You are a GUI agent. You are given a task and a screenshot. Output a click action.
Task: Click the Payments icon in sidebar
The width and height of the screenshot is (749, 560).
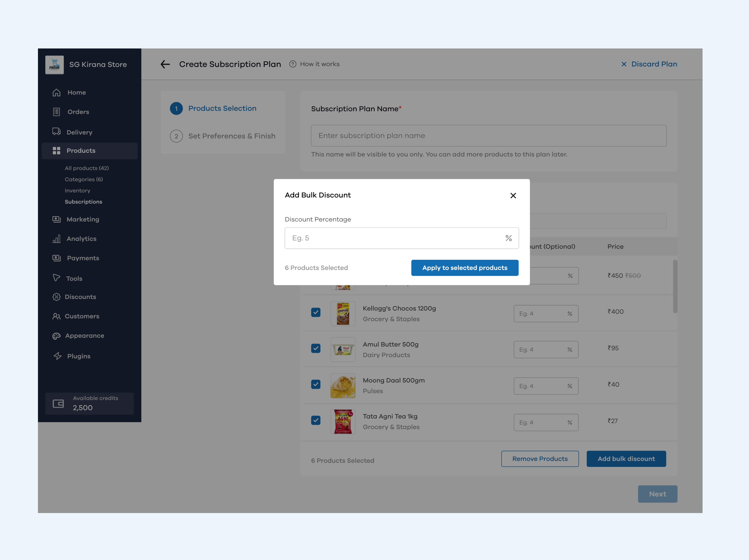pyautogui.click(x=56, y=258)
